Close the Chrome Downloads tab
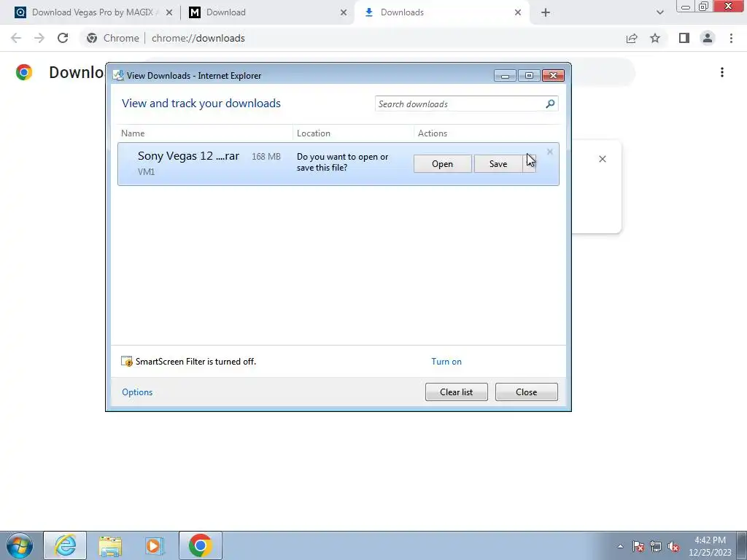Viewport: 747px width, 560px height. [518, 12]
